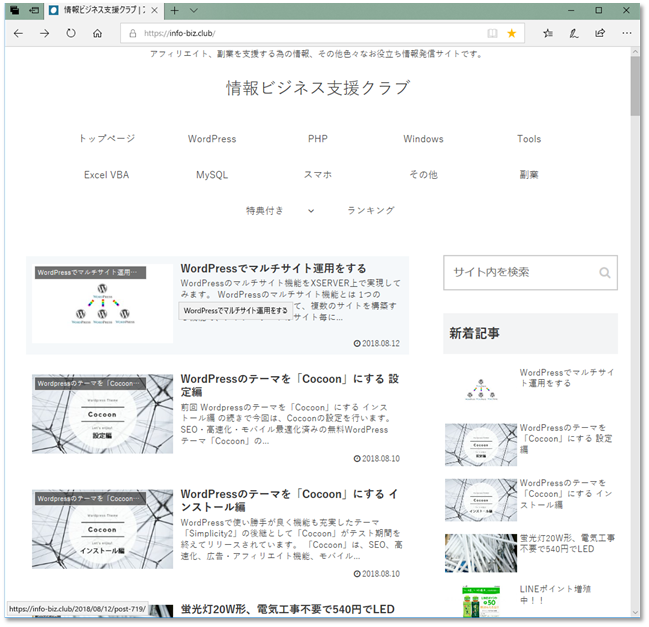
Task: Maximize the browser window
Action: 599,11
